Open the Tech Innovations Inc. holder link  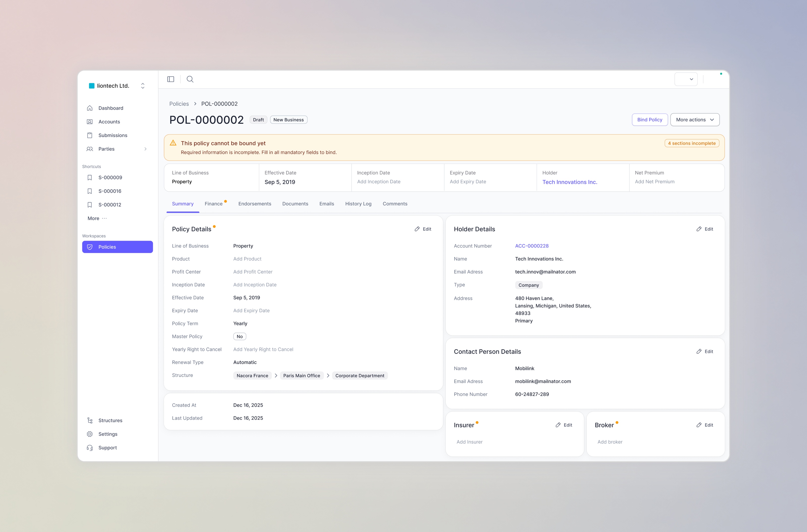(569, 182)
